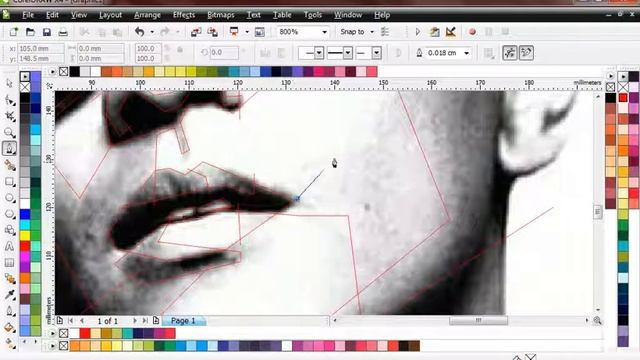The width and height of the screenshot is (640, 360).
Task: Click the x position field 105.0 mm
Action: [41, 49]
